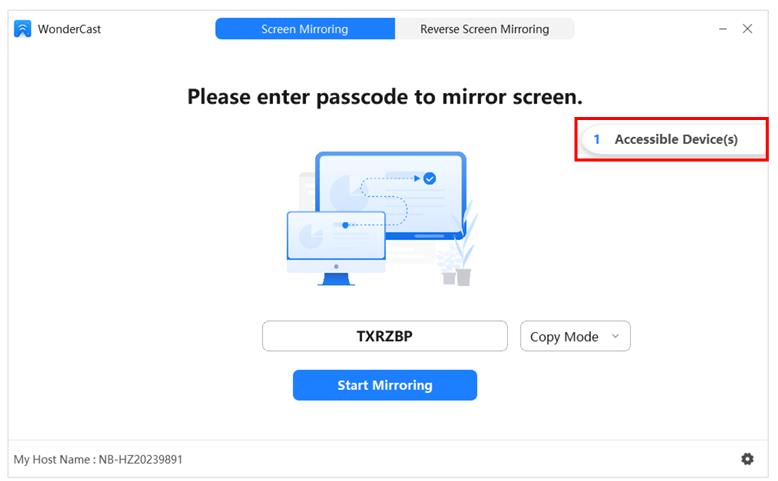This screenshot has height=481, width=778.
Task: Click the WonderCast logo icon
Action: (x=22, y=29)
